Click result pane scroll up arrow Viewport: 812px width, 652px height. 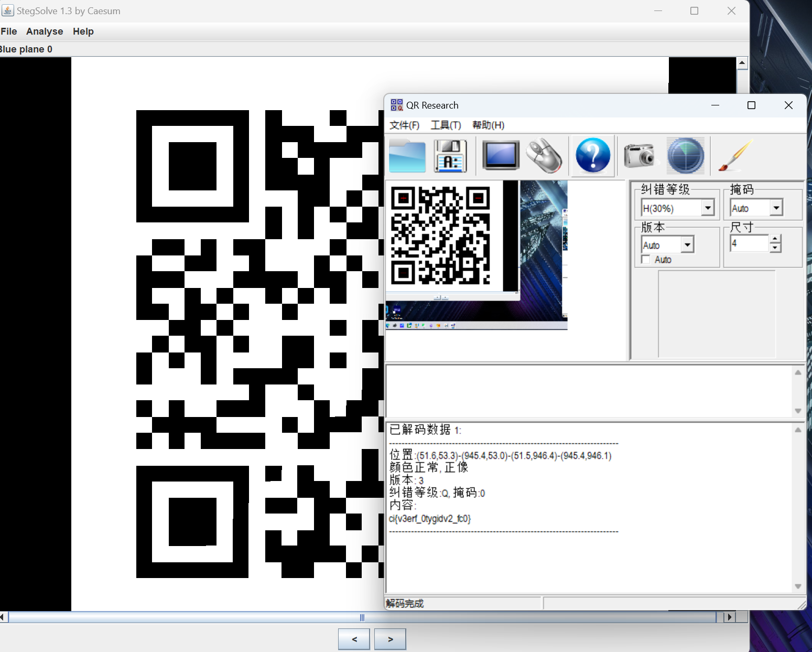[x=798, y=430]
